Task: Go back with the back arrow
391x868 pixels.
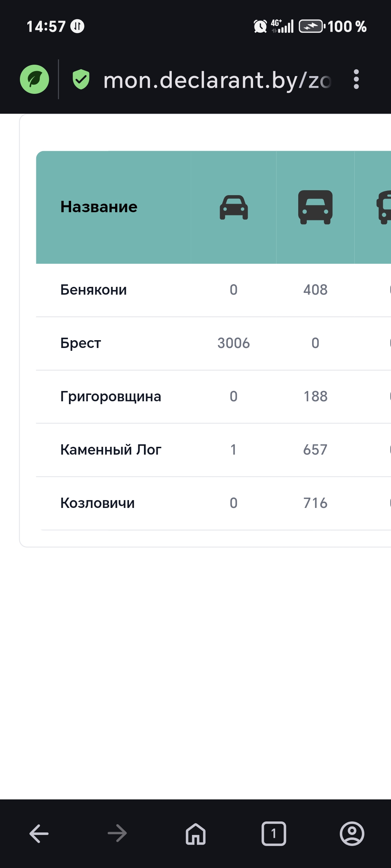Action: 39,833
